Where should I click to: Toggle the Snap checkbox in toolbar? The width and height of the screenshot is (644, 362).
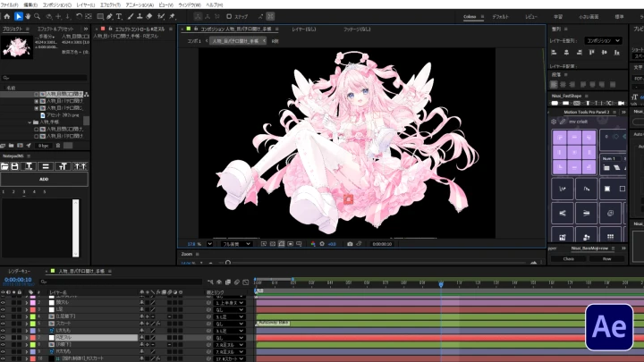pos(229,16)
